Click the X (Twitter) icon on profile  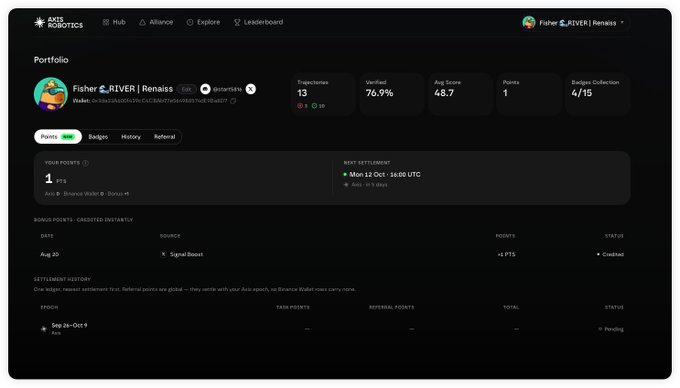[x=251, y=89]
